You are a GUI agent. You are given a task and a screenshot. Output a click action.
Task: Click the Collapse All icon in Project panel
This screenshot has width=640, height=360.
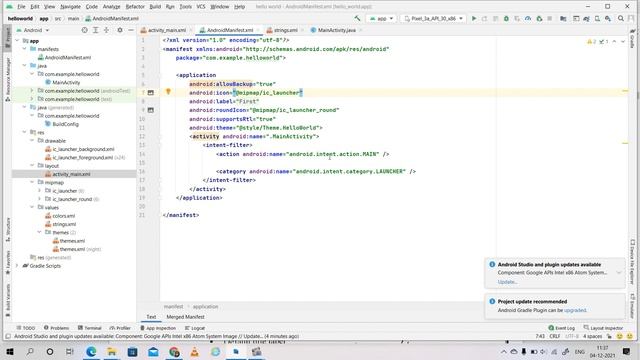[106, 30]
